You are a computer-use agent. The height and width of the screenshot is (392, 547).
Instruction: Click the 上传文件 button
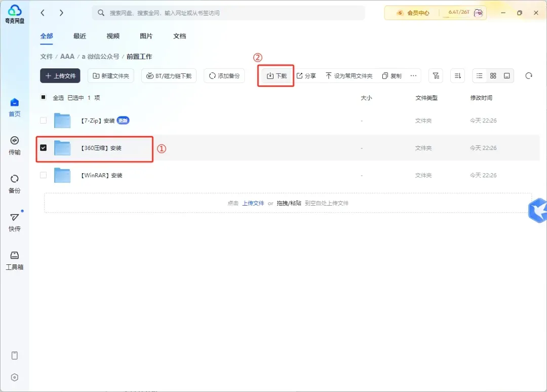(60, 75)
